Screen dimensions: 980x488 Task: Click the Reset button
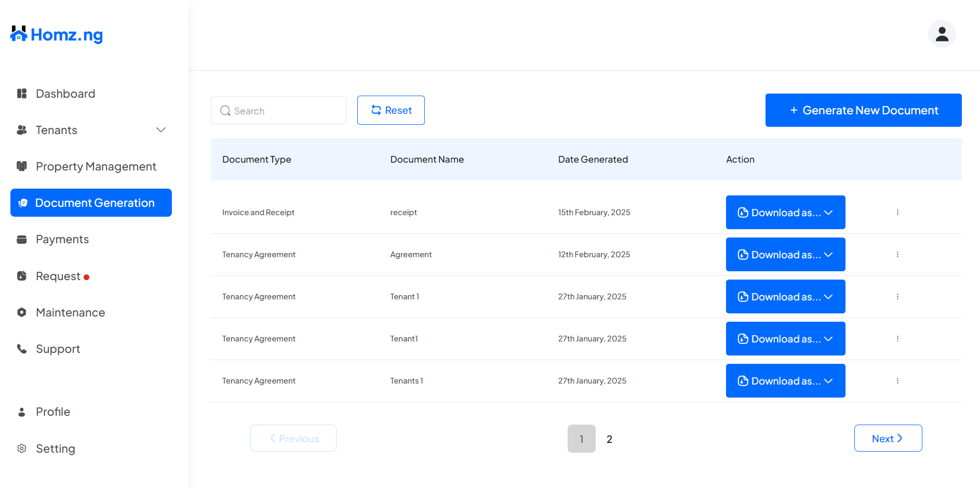(x=391, y=110)
